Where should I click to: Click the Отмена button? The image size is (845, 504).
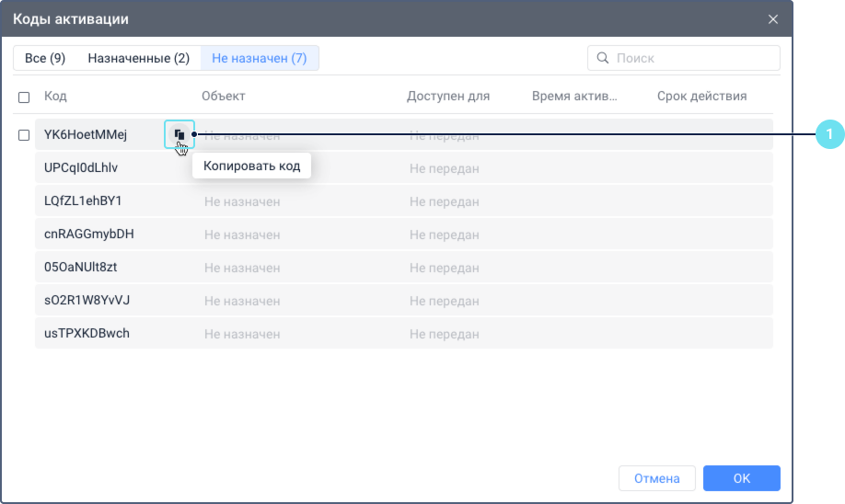[x=657, y=478]
